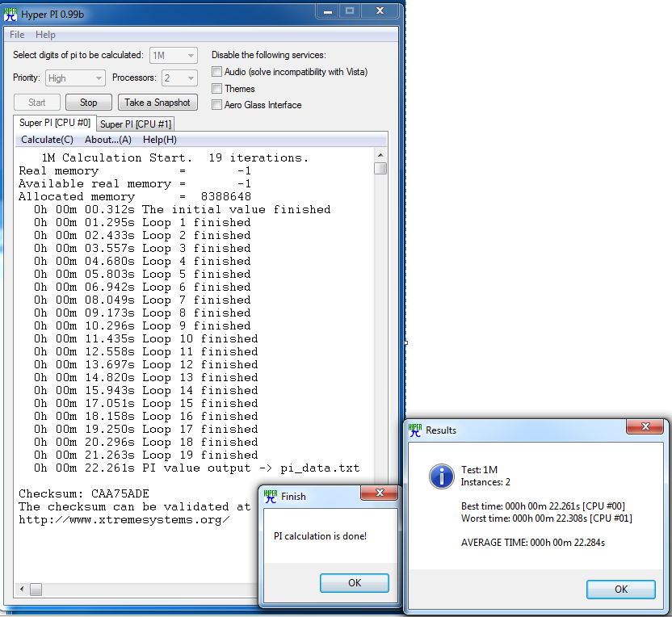This screenshot has width=672, height=617.
Task: Open the About...(A) menu
Action: pyautogui.click(x=108, y=139)
